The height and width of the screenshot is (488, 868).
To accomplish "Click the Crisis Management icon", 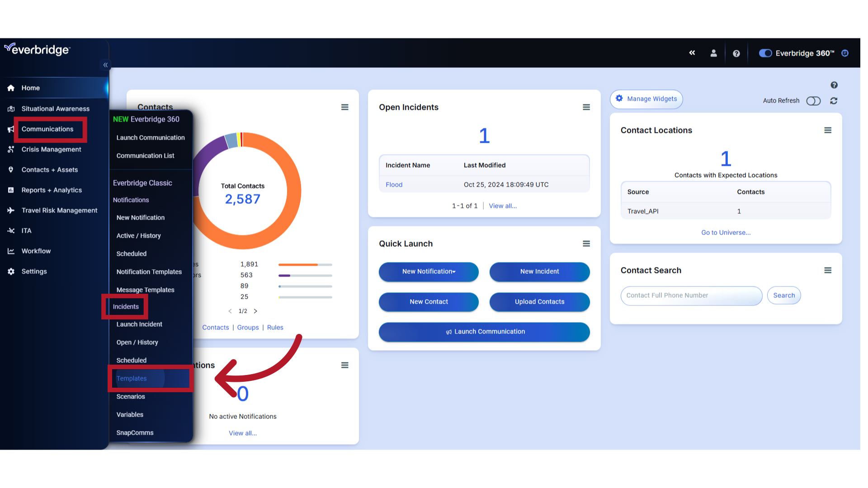I will [11, 150].
